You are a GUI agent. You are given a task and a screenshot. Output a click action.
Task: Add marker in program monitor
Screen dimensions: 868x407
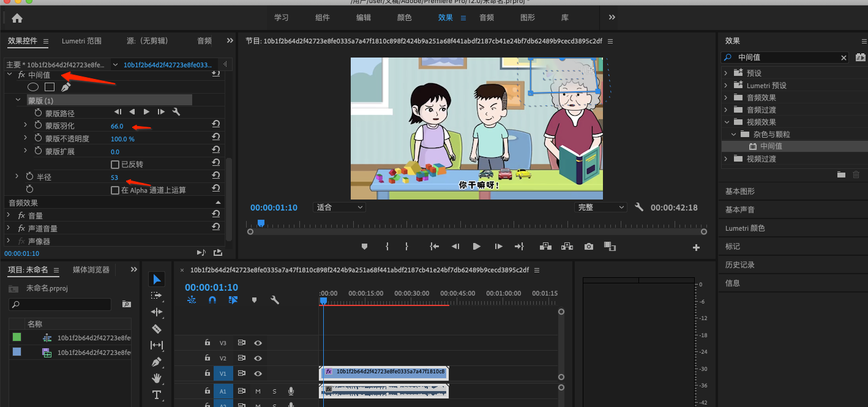(365, 247)
